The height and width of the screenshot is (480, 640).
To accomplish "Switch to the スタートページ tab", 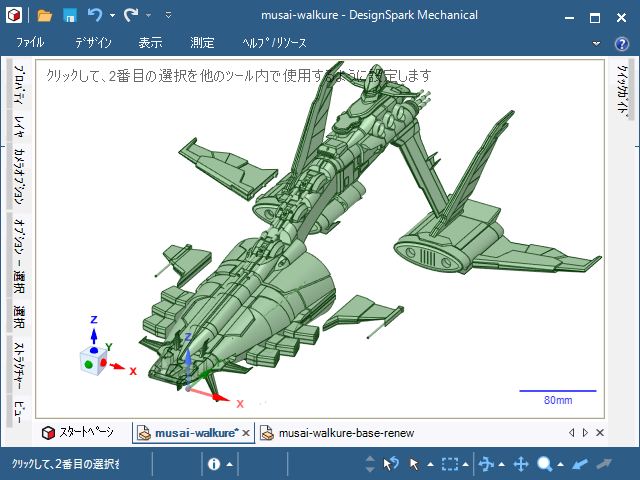I will click(78, 433).
